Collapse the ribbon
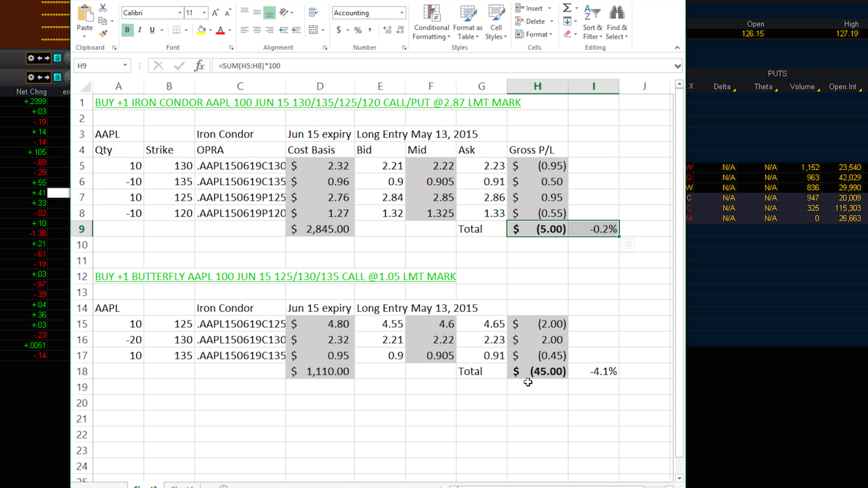 (x=677, y=48)
